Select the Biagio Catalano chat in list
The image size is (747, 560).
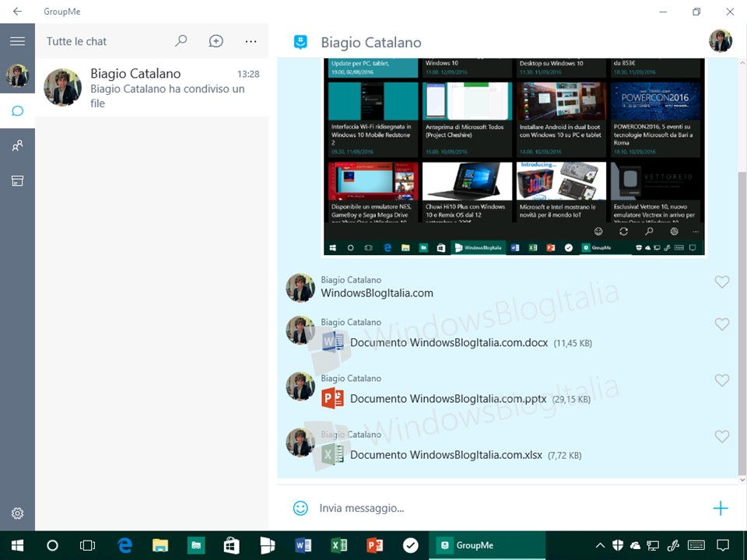pyautogui.click(x=152, y=88)
